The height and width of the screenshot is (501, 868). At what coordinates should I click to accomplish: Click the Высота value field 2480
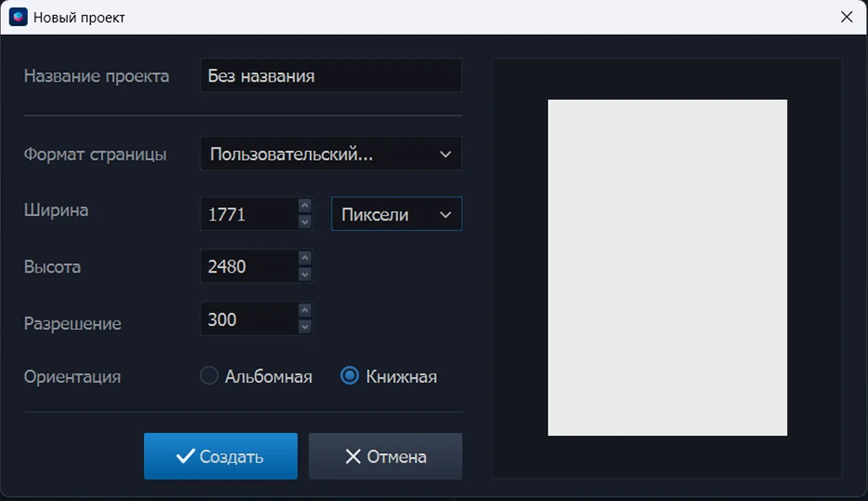pos(249,267)
